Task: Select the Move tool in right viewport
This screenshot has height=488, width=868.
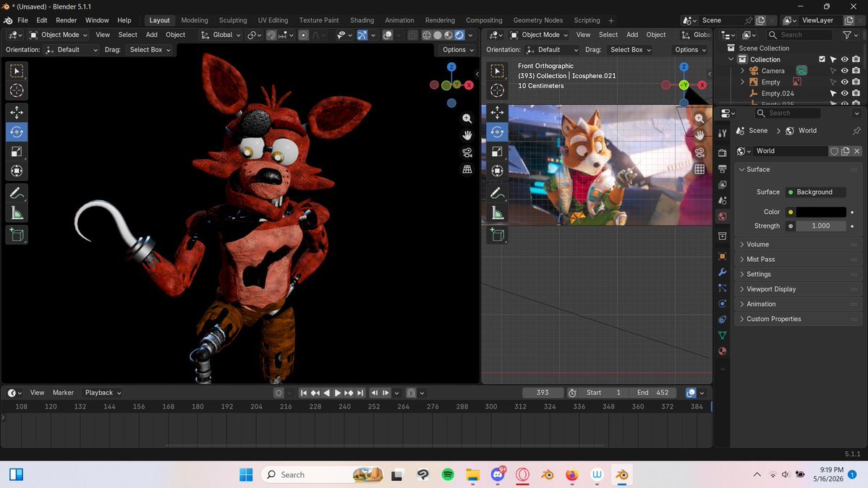Action: point(497,112)
